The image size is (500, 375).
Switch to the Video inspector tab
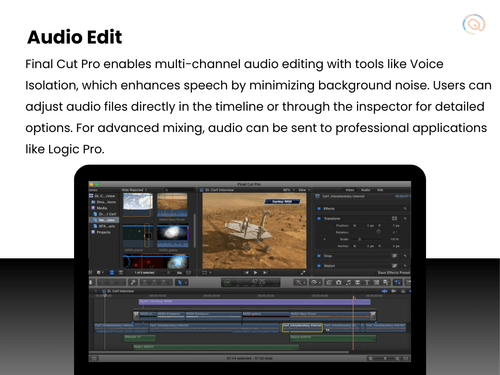(x=350, y=190)
